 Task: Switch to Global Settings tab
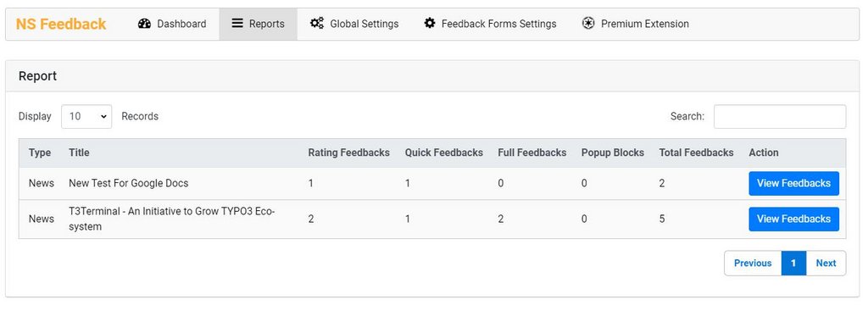pyautogui.click(x=354, y=25)
